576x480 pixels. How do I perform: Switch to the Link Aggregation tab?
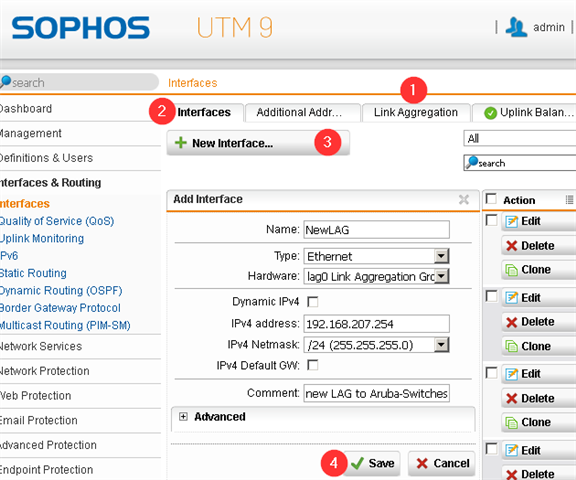416,112
